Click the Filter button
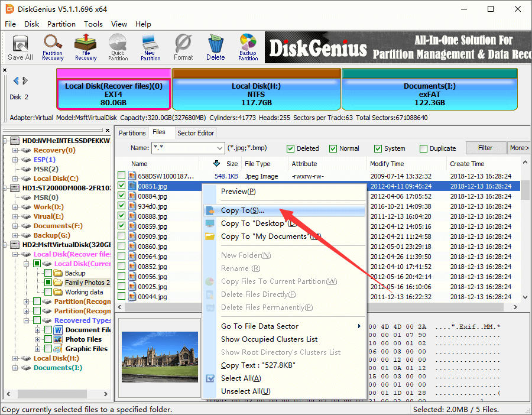Image resolution: width=532 pixels, height=415 pixels. [x=485, y=148]
